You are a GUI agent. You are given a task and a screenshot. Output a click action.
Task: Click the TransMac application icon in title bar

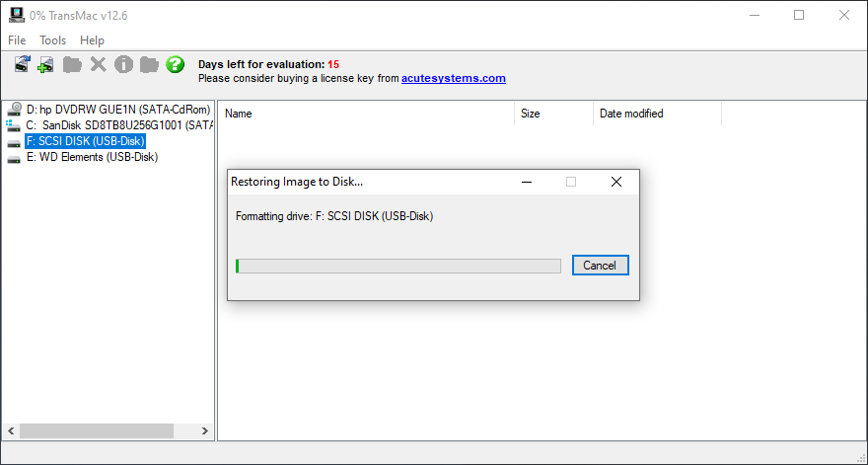tap(17, 15)
